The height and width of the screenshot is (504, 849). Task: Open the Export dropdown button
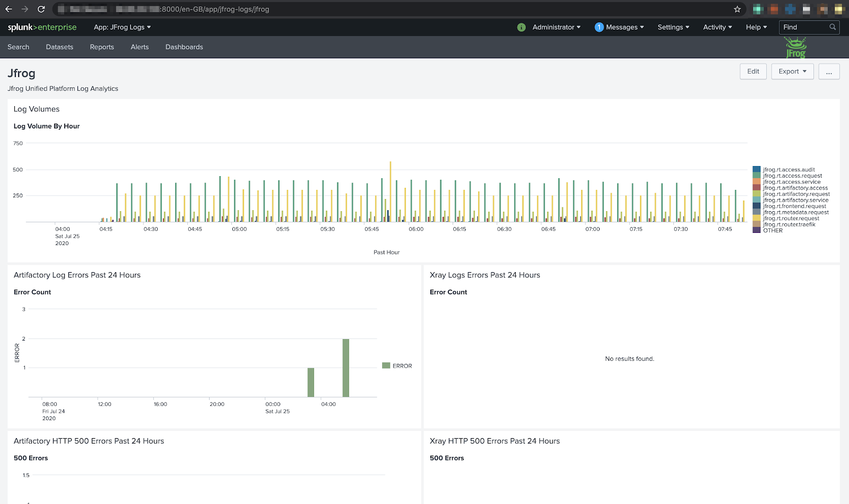point(792,72)
